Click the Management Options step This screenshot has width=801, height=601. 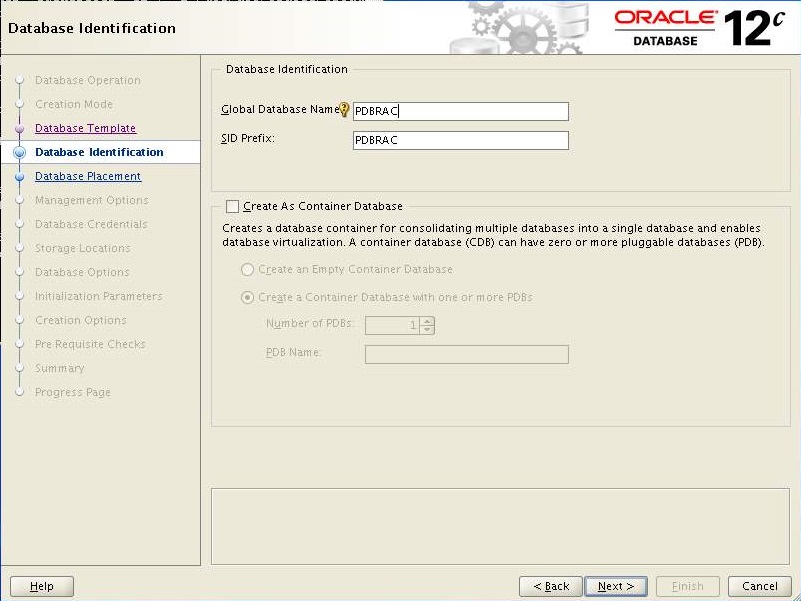click(x=91, y=200)
